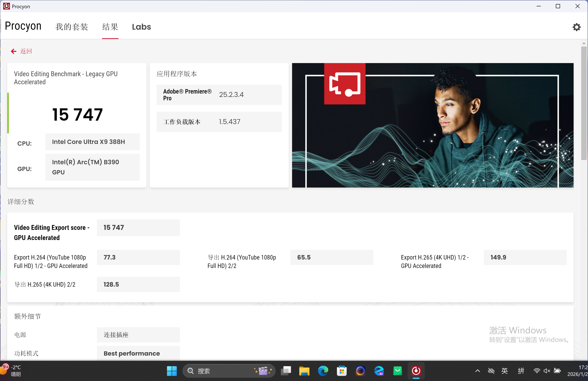588x381 pixels.
Task: Toggle the 拼 pinyin input mode
Action: coord(521,371)
